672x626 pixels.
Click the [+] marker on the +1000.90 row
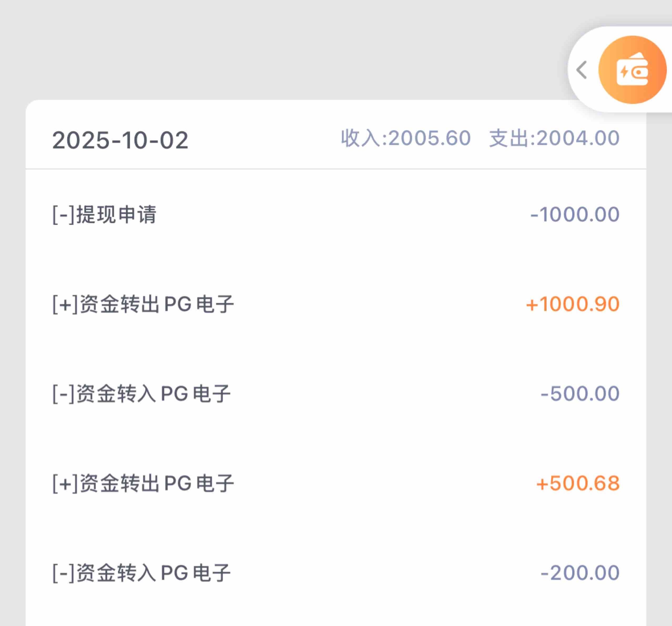click(x=65, y=304)
